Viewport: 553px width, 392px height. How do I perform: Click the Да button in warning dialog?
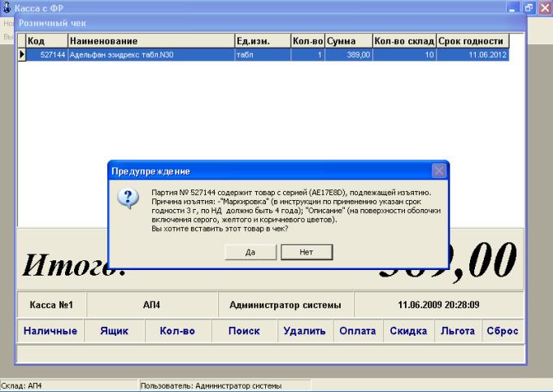click(x=250, y=253)
